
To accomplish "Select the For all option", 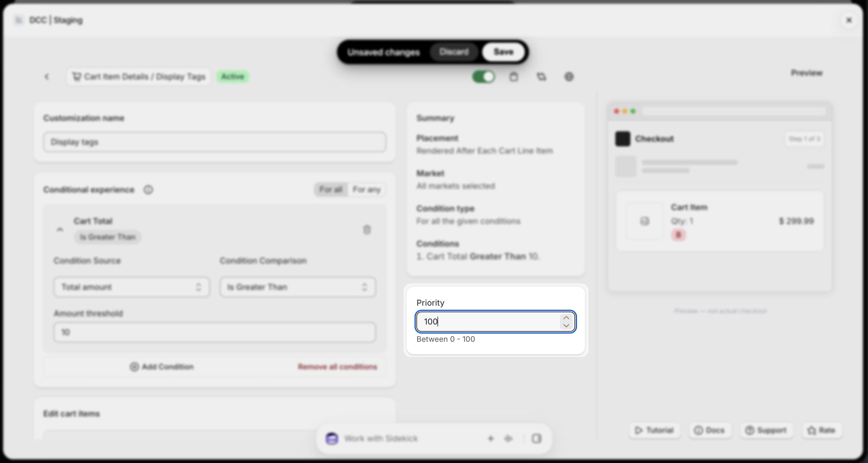I will pos(331,190).
